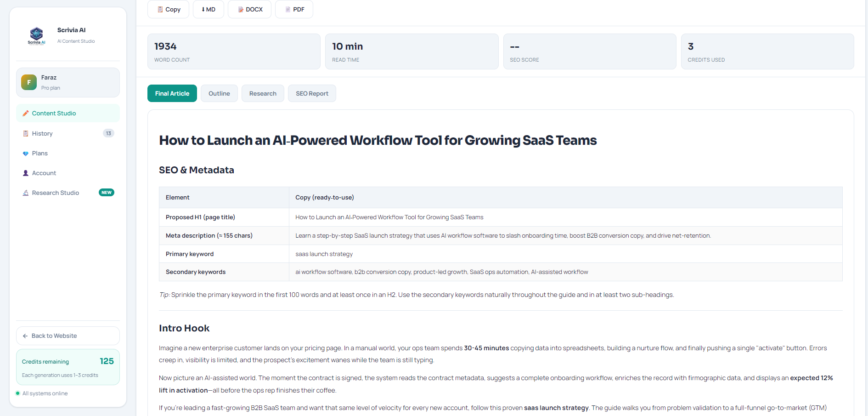Click the DOCX document icon
The height and width of the screenshot is (416, 868).
(241, 9)
